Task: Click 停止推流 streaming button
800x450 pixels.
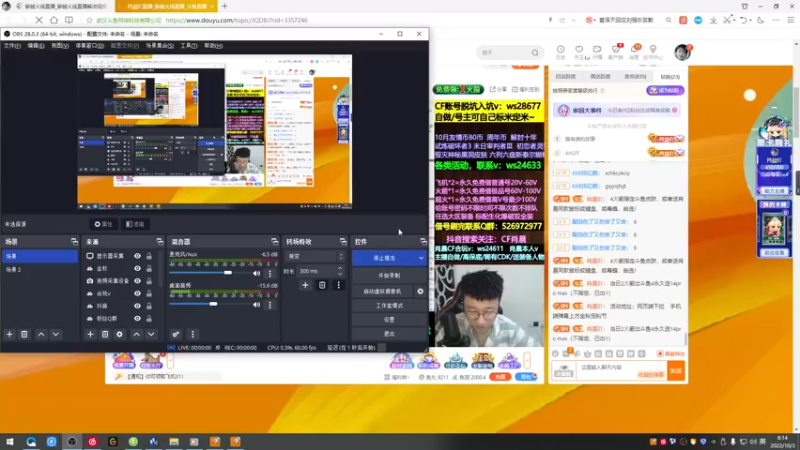Action: pos(384,258)
